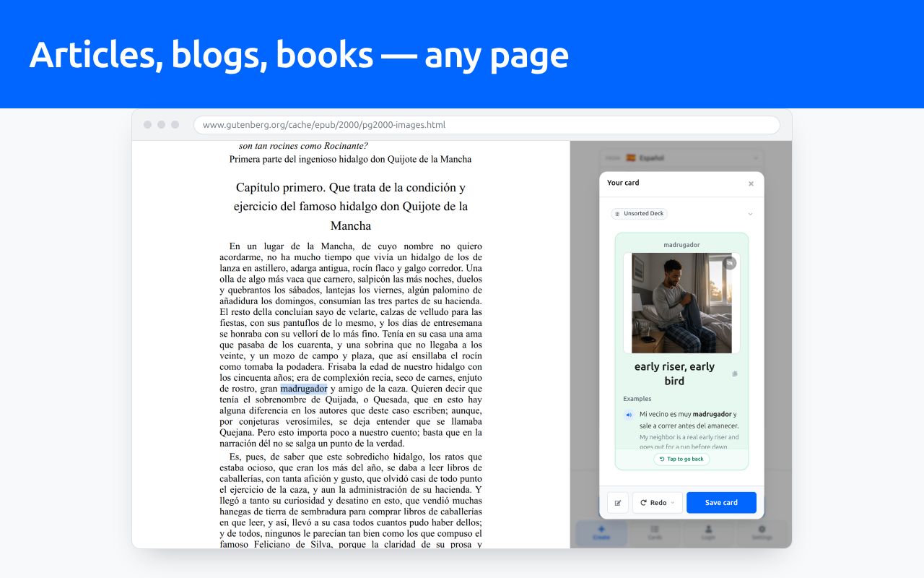Viewport: 924px width, 578px height.
Task: Select the Unsorted Deck chip
Action: point(640,214)
